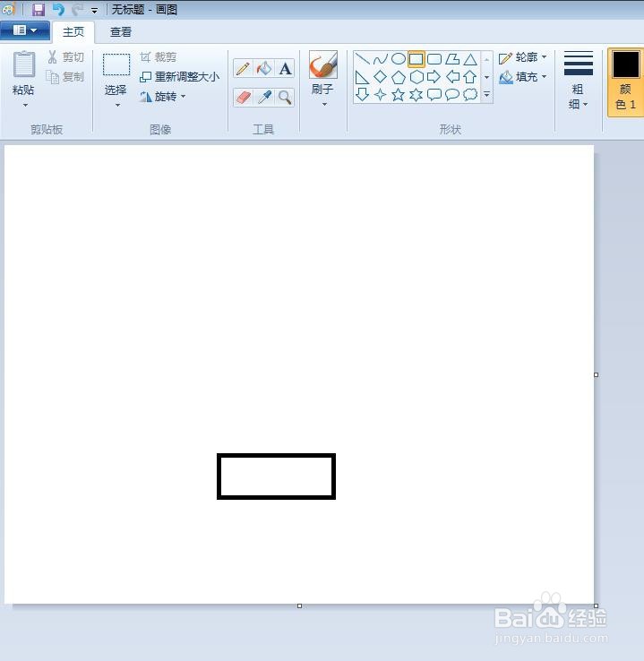Choose the Line shape

(362, 58)
